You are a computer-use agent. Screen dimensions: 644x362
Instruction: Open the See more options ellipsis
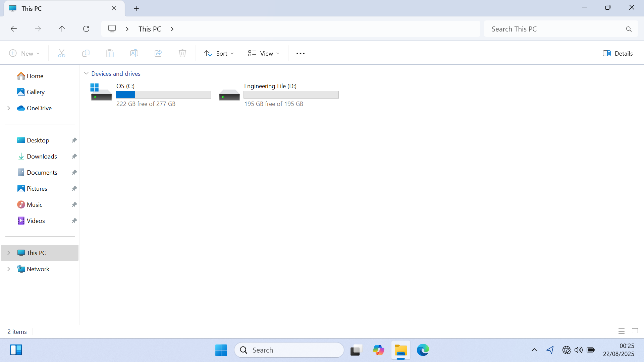coord(301,54)
